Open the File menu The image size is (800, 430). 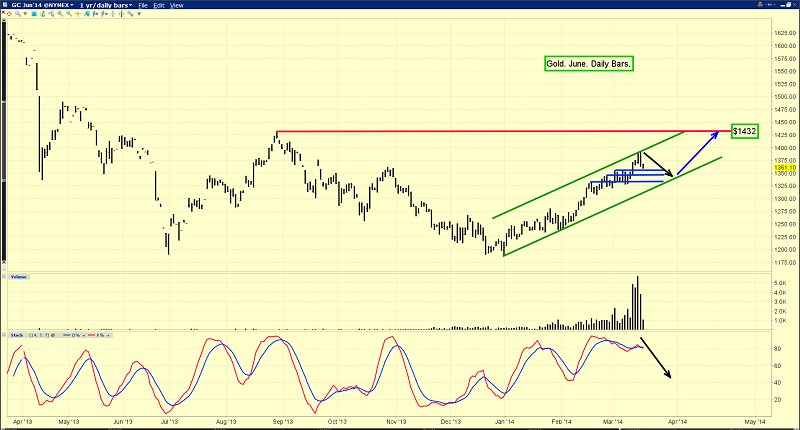click(143, 5)
